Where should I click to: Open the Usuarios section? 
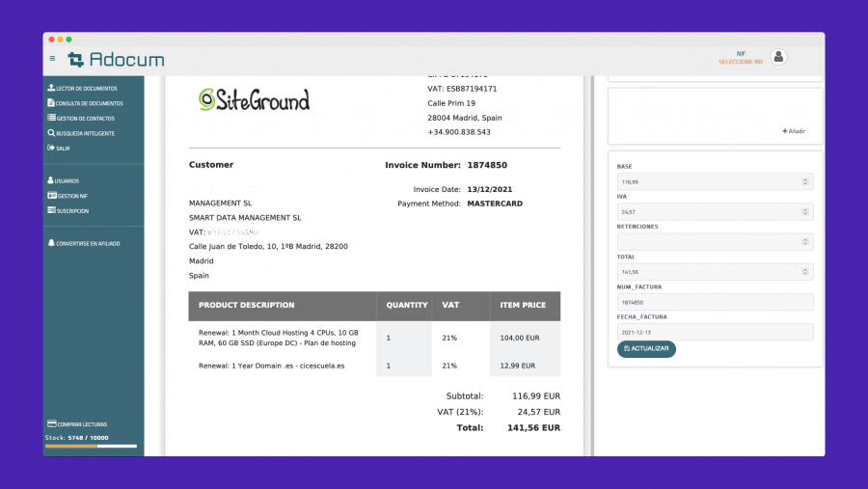[x=64, y=180]
